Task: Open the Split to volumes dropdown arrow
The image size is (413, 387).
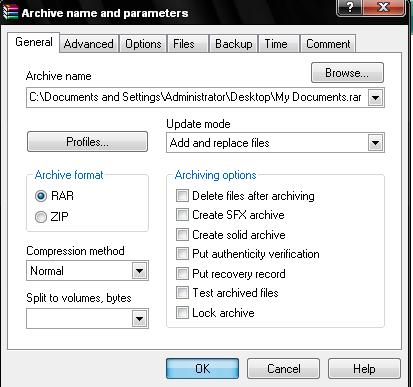Action: click(140, 319)
